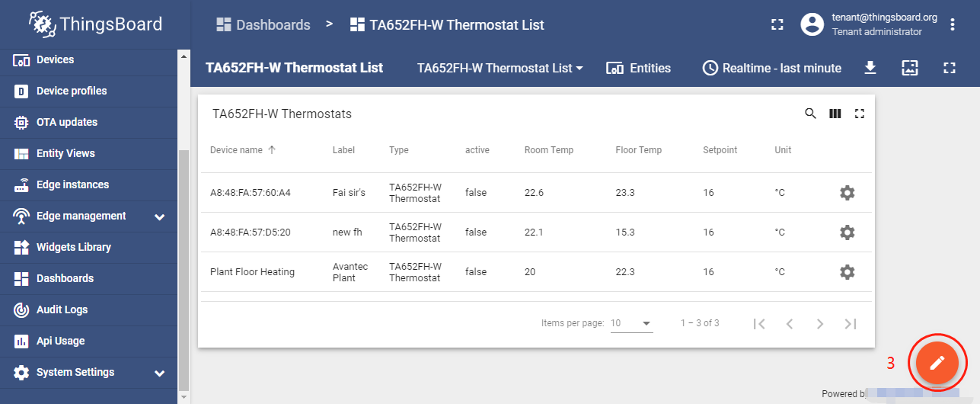The image size is (980, 404).
Task: Click the OTA updates chip icon
Action: tap(21, 122)
